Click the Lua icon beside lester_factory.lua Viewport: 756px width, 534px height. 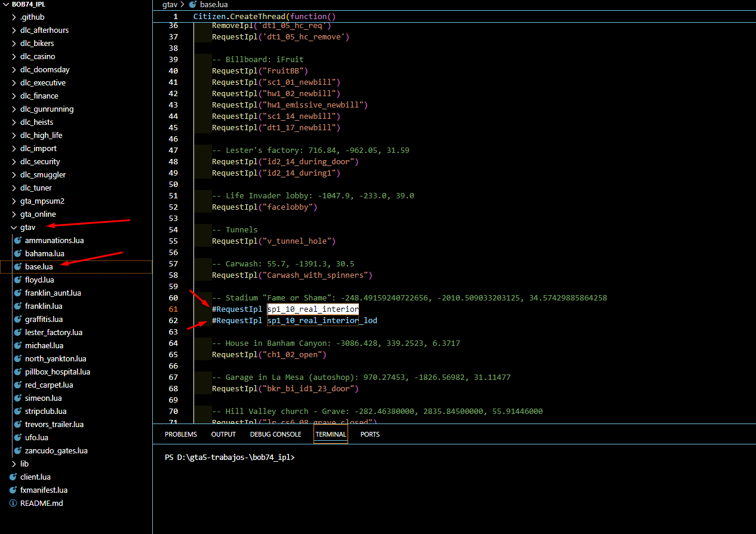pos(17,332)
